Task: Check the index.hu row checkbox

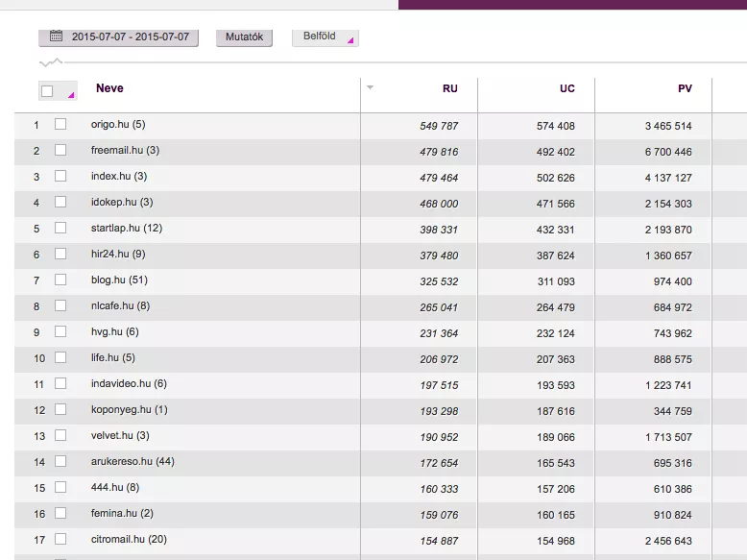Action: [60, 177]
